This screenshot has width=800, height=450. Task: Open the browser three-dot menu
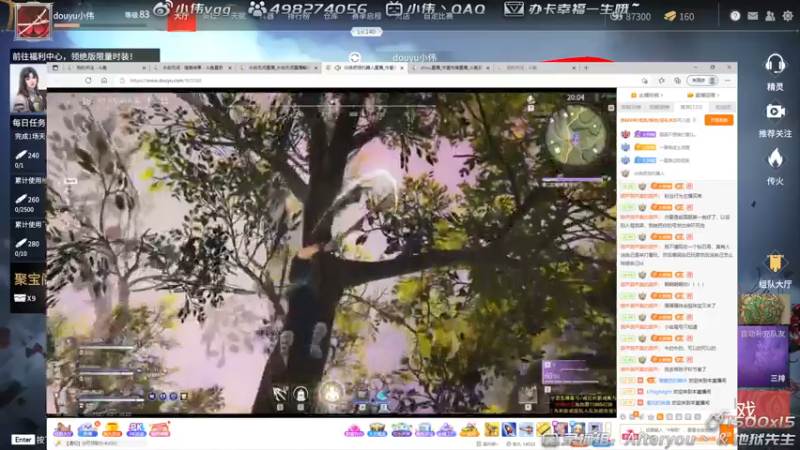728,81
